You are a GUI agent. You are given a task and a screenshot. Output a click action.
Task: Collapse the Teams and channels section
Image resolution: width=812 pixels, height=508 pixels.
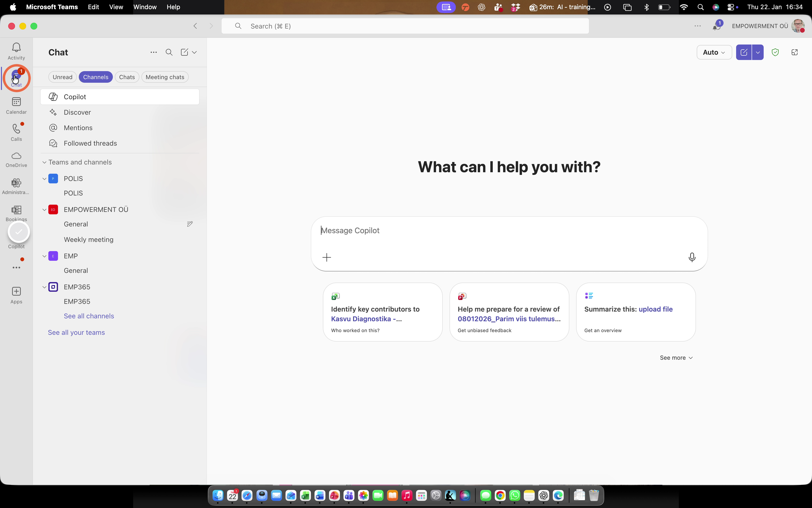click(44, 162)
